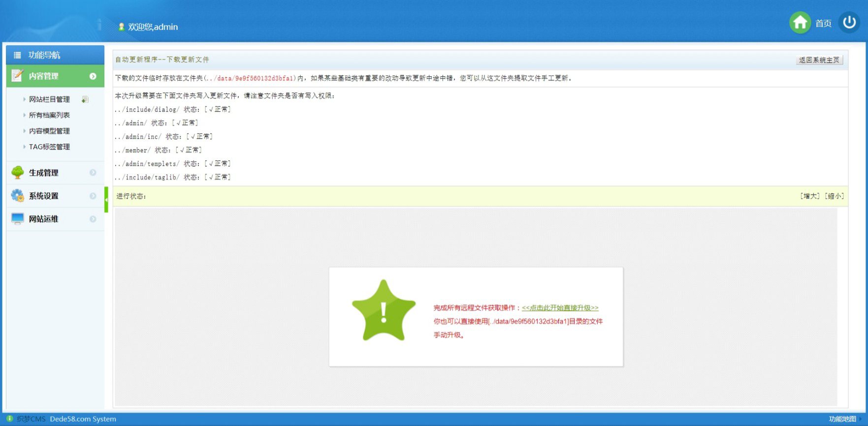Click the info icon in footer

click(9, 419)
